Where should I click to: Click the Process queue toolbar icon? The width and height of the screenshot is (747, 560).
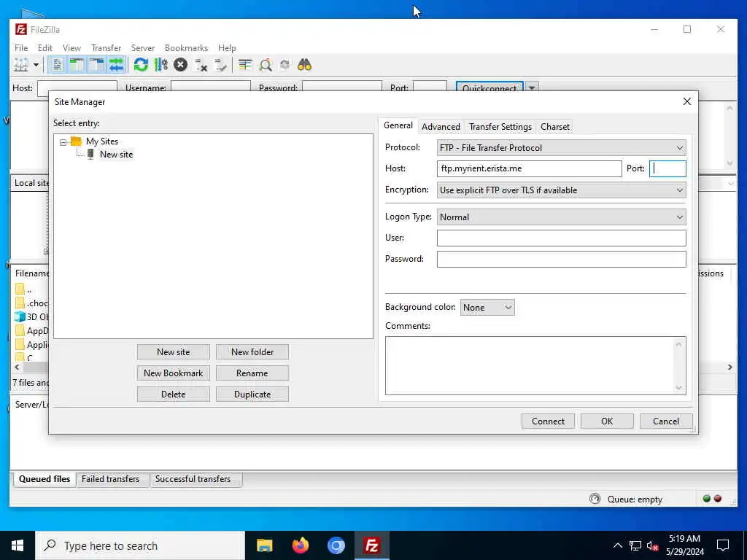pos(161,65)
